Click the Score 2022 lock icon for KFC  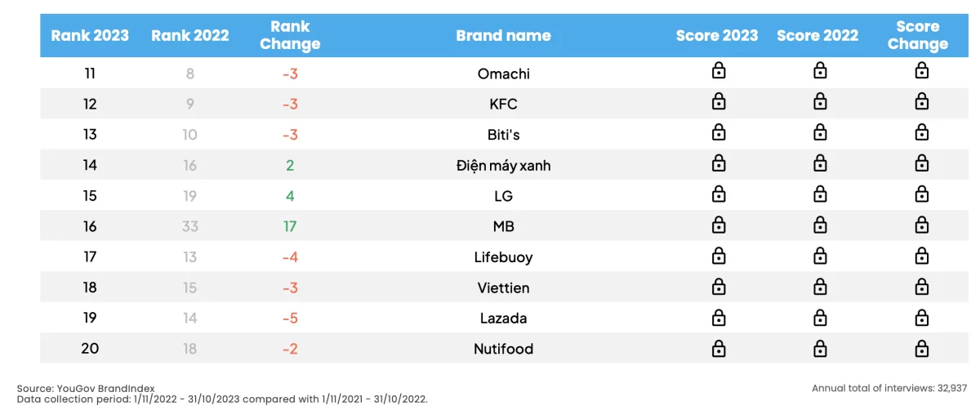point(820,102)
